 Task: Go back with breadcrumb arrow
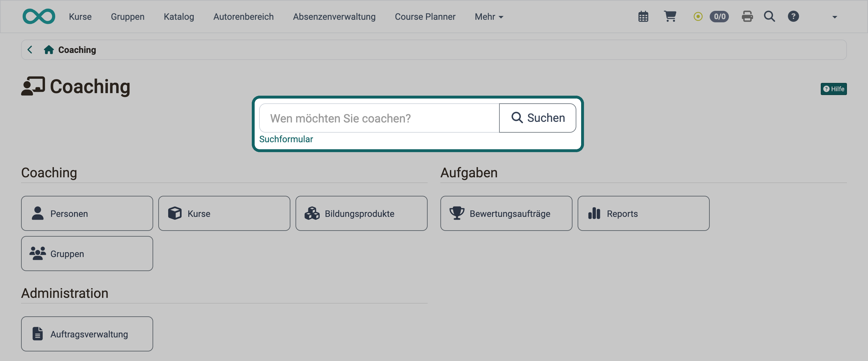pos(30,50)
